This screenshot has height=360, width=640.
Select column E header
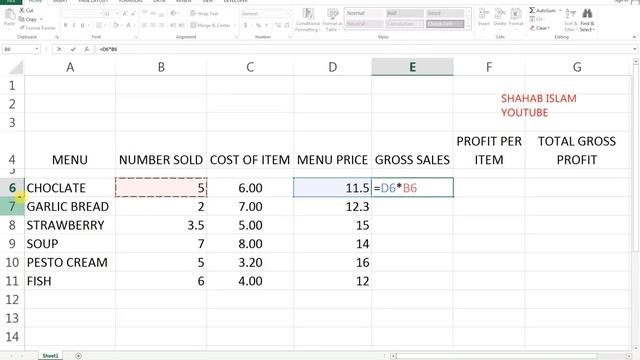(x=412, y=67)
